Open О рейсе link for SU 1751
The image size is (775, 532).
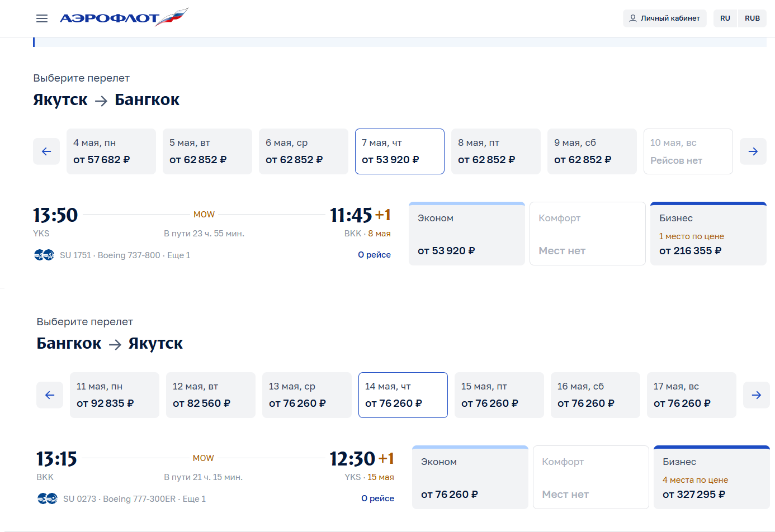click(374, 255)
